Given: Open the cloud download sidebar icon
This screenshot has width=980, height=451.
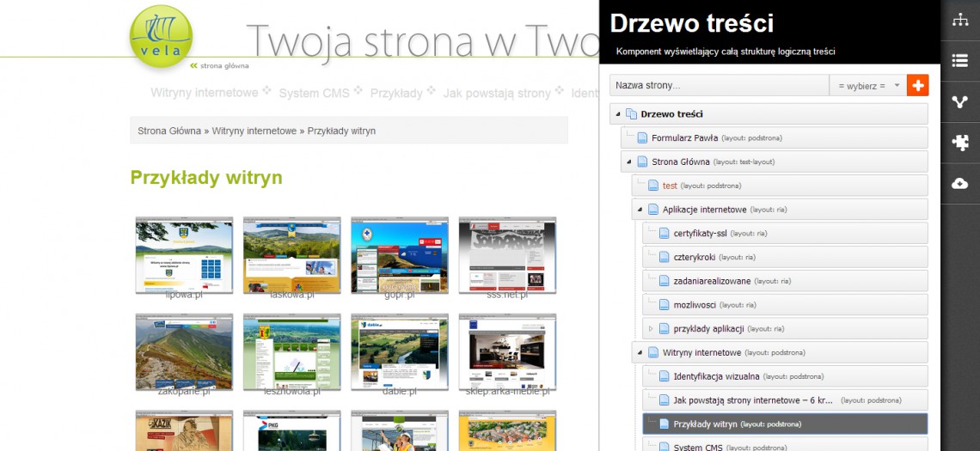Looking at the screenshot, I should pyautogui.click(x=959, y=184).
